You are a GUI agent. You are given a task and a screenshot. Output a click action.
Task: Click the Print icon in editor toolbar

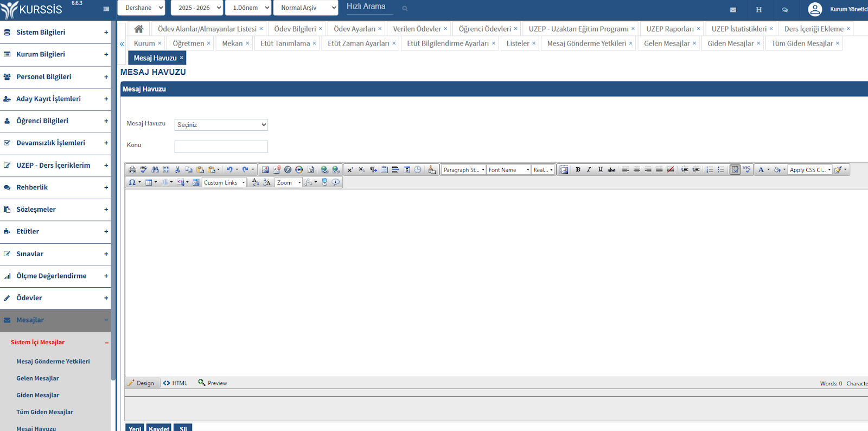click(132, 170)
